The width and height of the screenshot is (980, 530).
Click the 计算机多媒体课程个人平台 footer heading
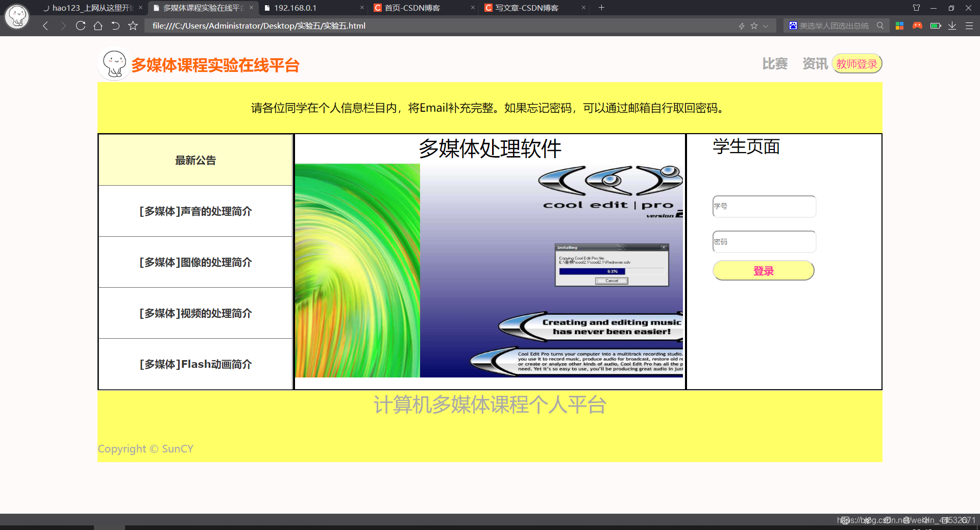tap(490, 405)
